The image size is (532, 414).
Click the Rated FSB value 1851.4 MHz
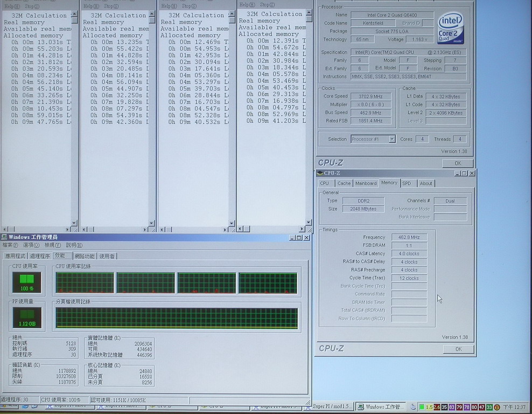coord(370,121)
